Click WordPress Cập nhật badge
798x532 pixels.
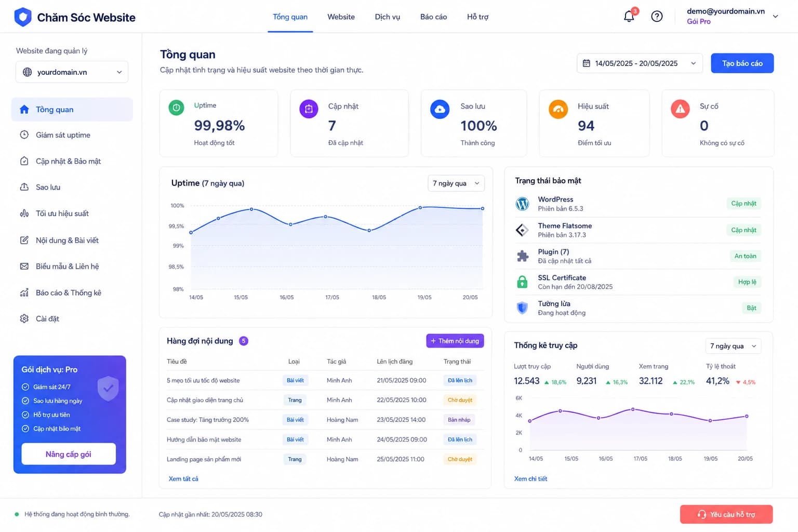tap(743, 204)
